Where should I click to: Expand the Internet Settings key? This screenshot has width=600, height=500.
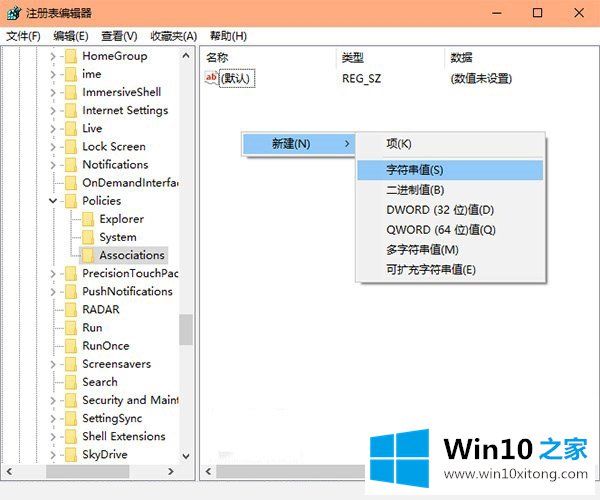pos(53,111)
